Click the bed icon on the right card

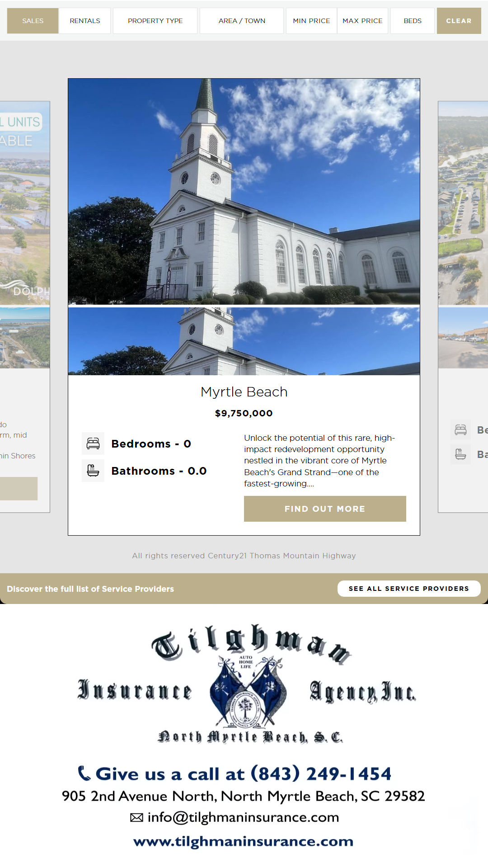coord(461,430)
